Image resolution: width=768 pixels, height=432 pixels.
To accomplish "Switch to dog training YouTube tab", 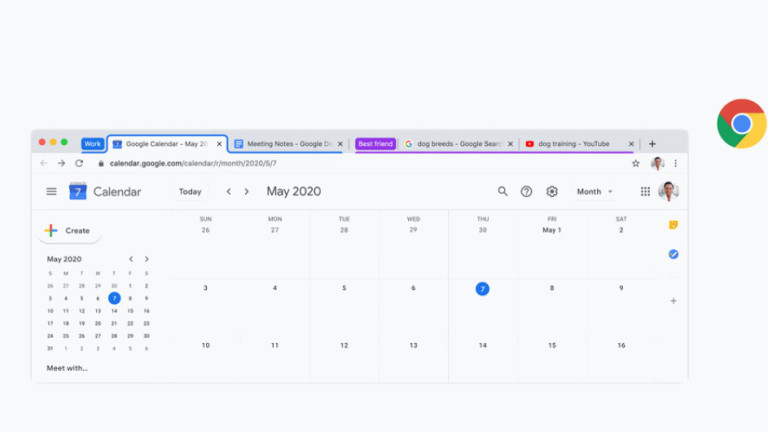I will click(573, 144).
